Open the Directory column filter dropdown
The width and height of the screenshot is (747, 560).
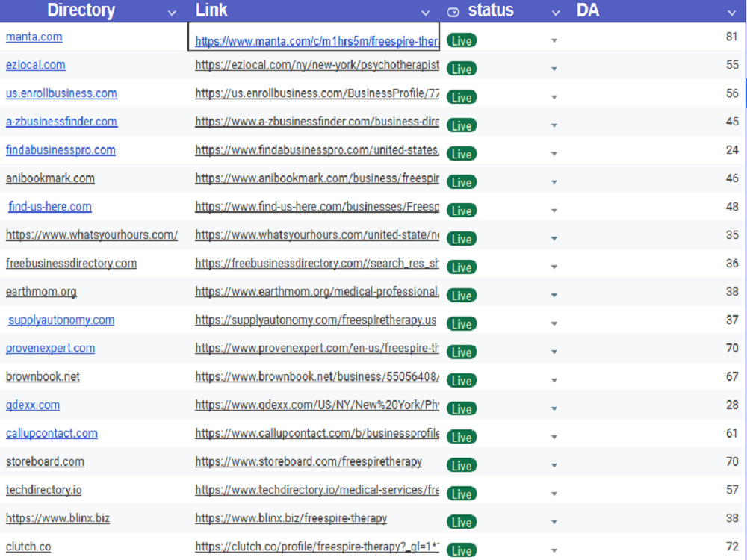(x=172, y=13)
